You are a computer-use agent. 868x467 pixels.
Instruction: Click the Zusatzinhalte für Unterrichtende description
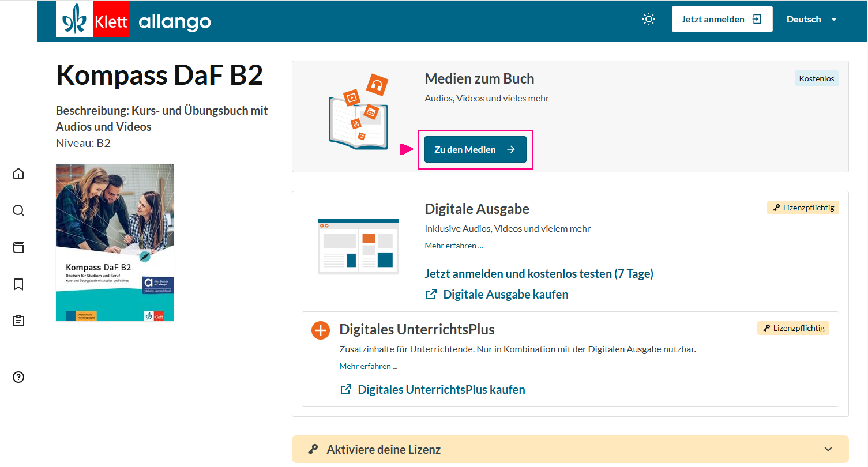point(518,349)
